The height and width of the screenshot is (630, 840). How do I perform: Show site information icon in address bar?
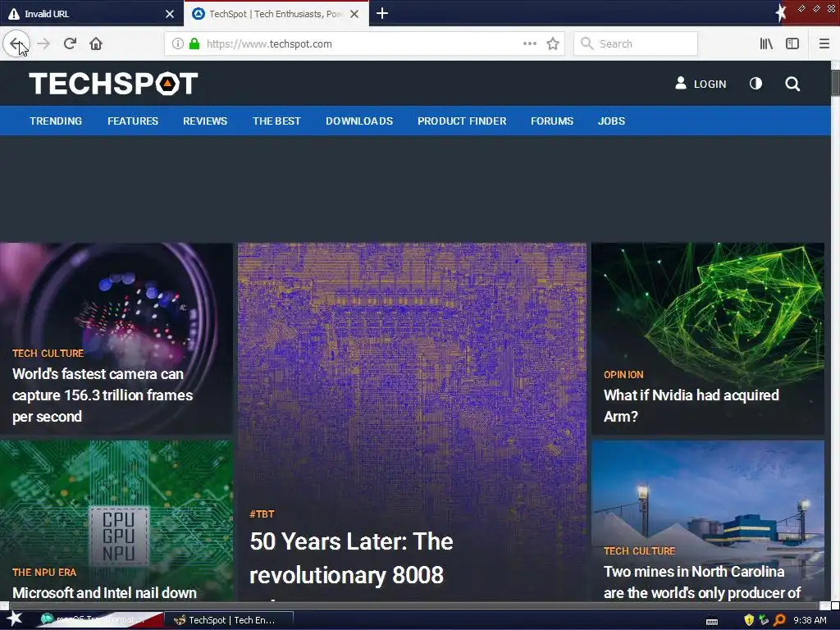(178, 43)
